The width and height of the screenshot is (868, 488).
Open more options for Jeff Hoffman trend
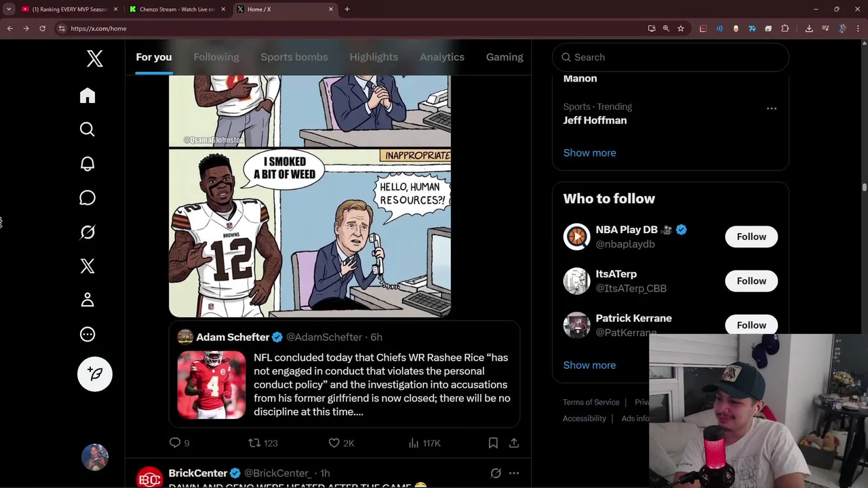(x=772, y=108)
